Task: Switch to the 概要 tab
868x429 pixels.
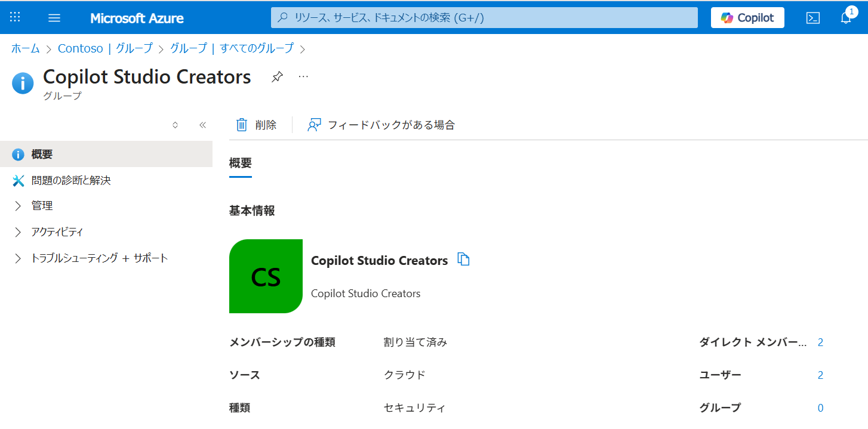Action: pyautogui.click(x=240, y=163)
